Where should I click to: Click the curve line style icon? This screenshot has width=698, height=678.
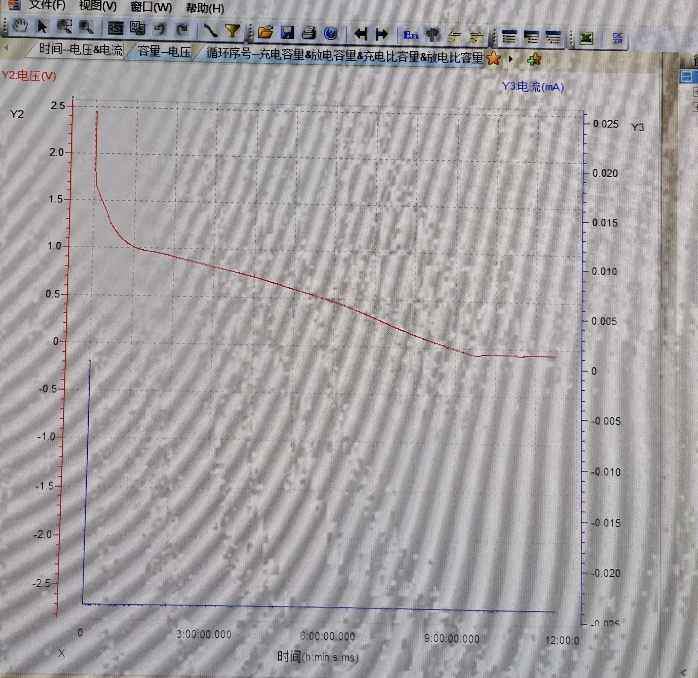[210, 30]
